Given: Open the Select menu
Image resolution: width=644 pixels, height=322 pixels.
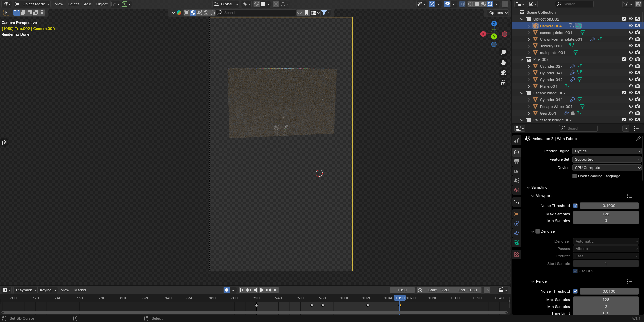Looking at the screenshot, I should tap(74, 4).
